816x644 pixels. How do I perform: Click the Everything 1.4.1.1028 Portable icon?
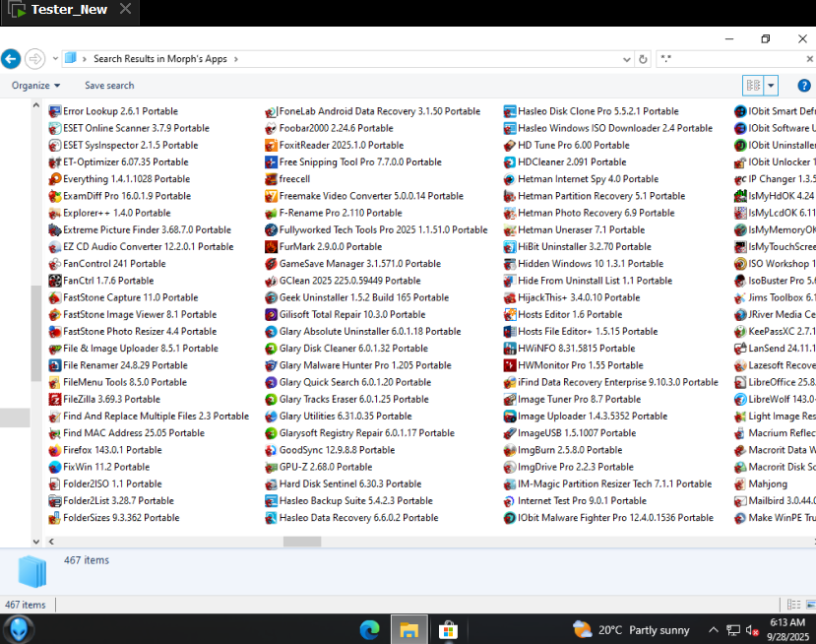[55, 179]
